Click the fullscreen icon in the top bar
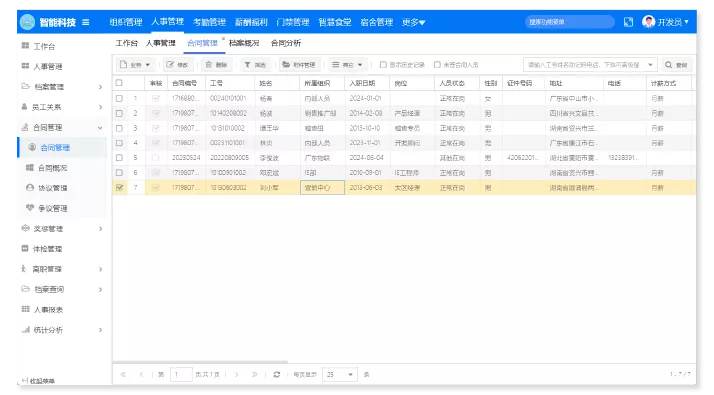The width and height of the screenshot is (714, 395). [x=628, y=22]
